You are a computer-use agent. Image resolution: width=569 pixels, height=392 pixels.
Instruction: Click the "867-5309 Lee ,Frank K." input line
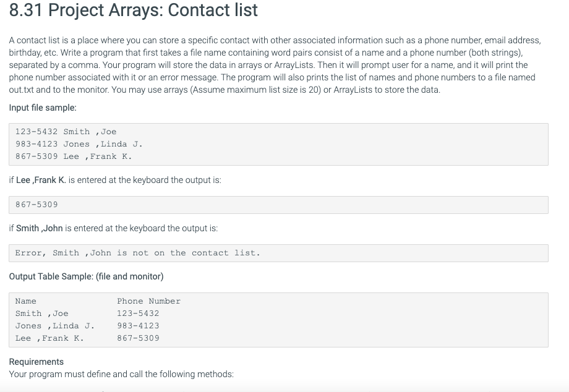tap(73, 156)
